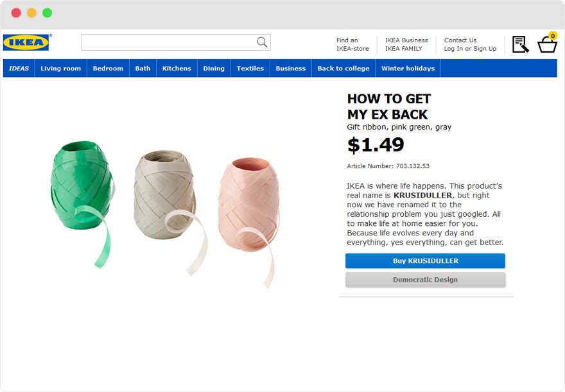This screenshot has height=392, width=565.
Task: Open the Textiles category
Action: pyautogui.click(x=250, y=69)
